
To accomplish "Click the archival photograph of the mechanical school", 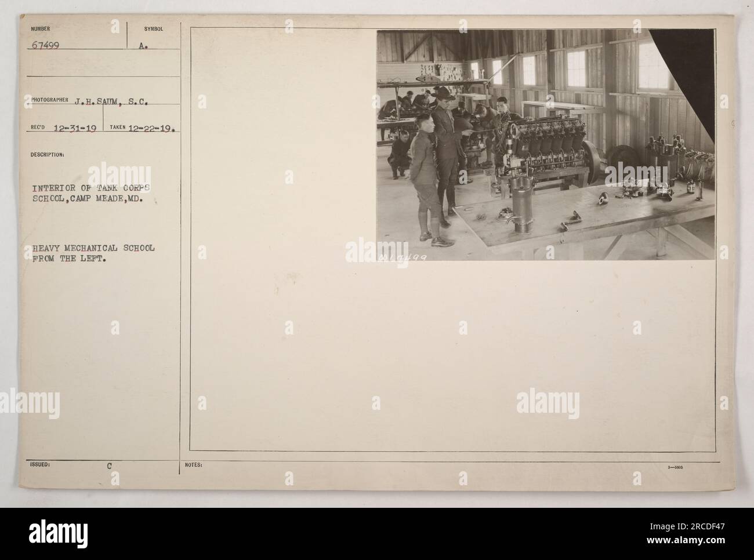I will [546, 144].
